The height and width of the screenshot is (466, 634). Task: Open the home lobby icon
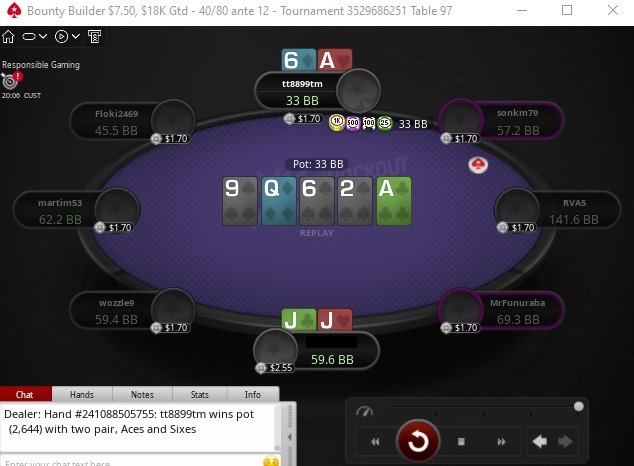tap(8, 37)
